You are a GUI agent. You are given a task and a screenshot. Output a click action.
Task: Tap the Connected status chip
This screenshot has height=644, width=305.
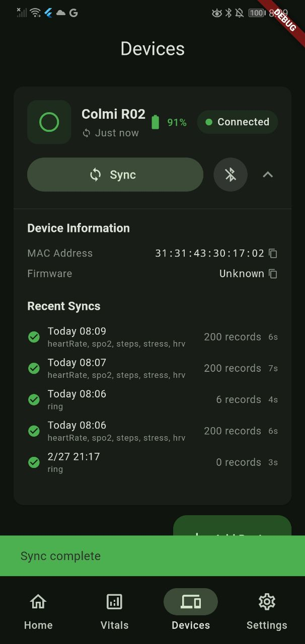237,122
